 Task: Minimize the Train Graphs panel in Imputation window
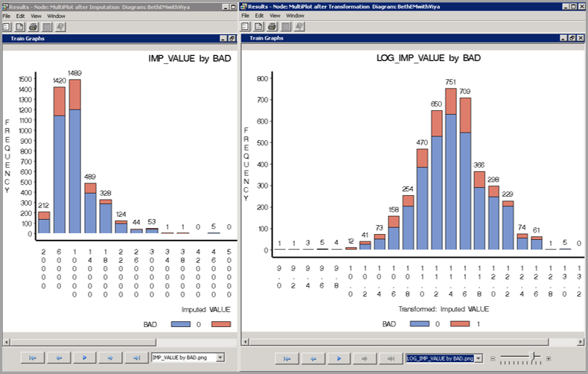(223, 38)
